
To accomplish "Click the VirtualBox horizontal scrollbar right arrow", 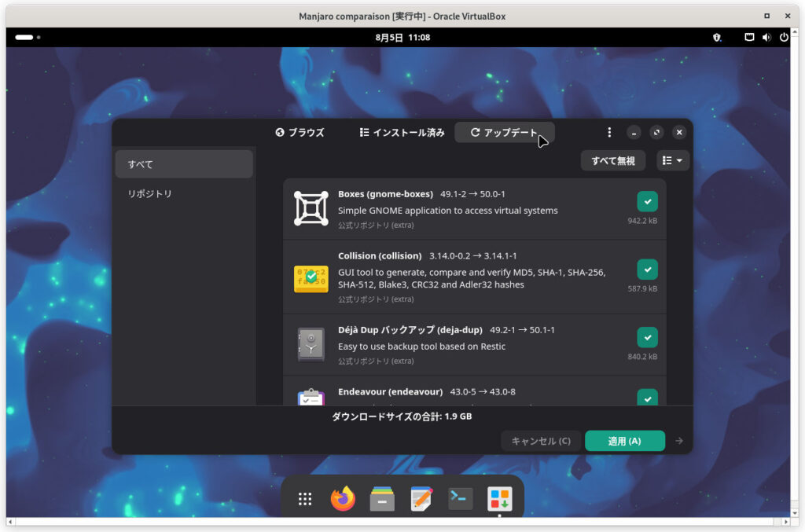I will [785, 522].
